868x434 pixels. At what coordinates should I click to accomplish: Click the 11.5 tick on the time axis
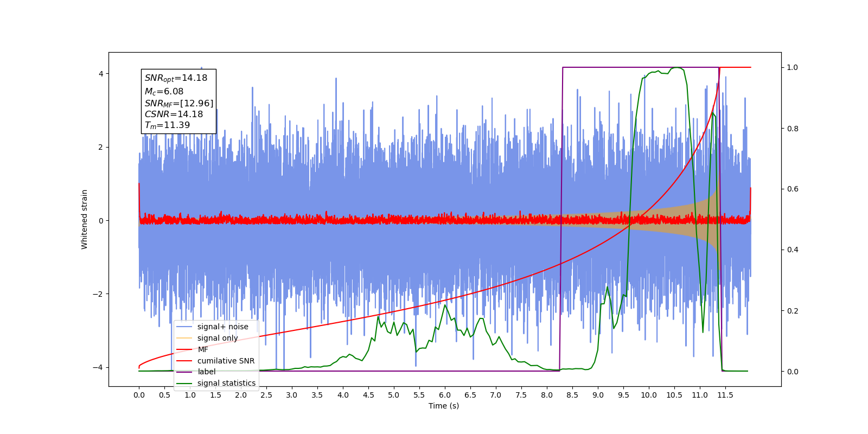point(725,395)
